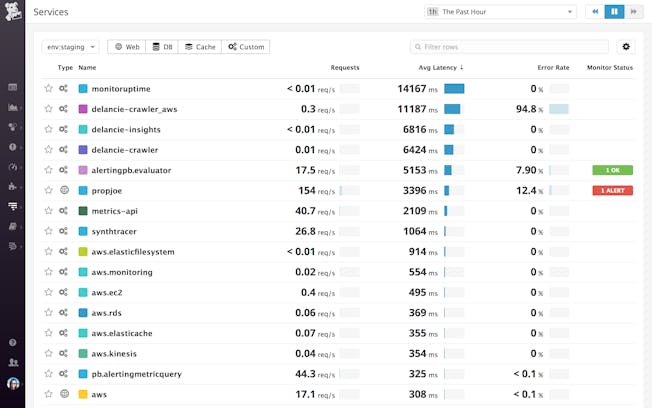Open alertingpb.evaluator service link
This screenshot has width=652, height=408.
coord(131,170)
